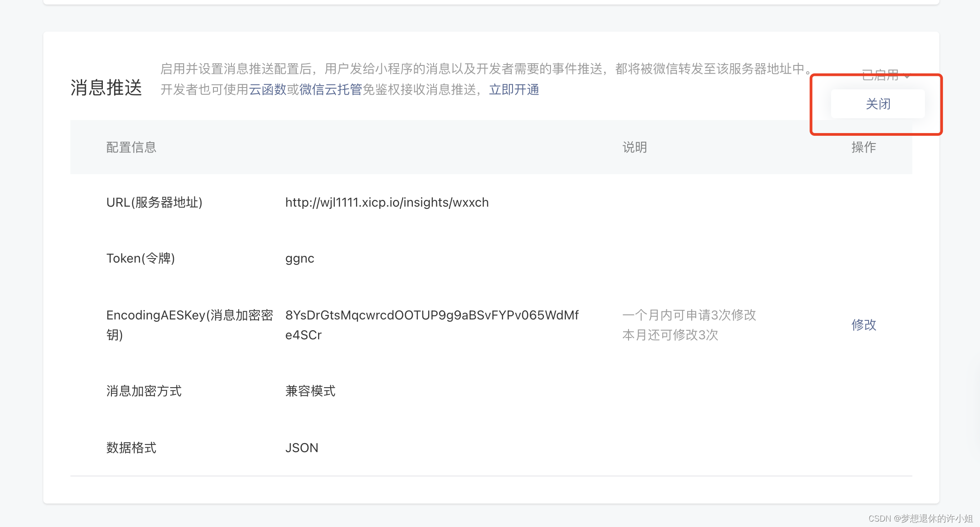Open the 已启用 status dropdown
The width and height of the screenshot is (980, 527).
880,75
